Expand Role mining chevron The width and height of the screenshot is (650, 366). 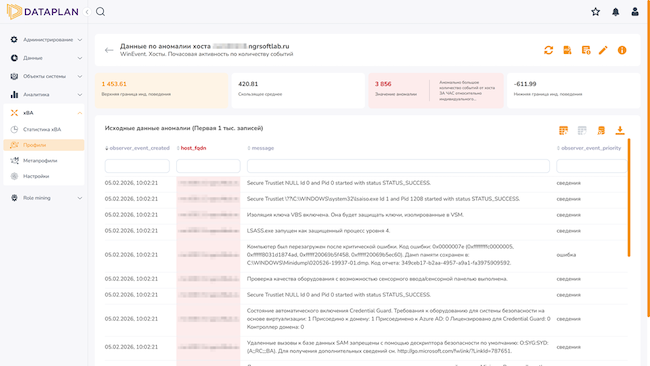[x=80, y=198]
